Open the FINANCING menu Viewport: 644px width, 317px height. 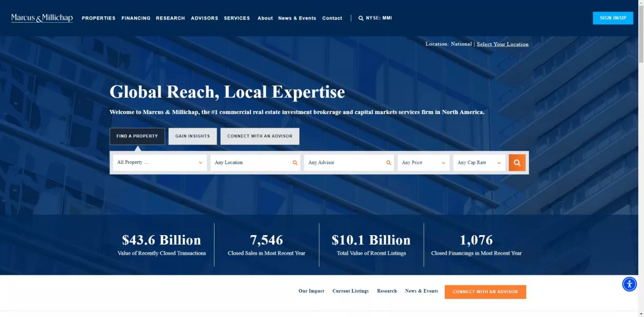[136, 18]
